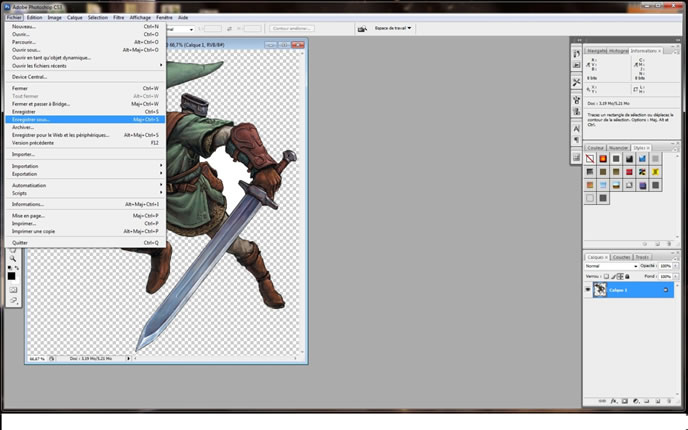688x430 pixels.
Task: Toggle Quick Mask mode icon
Action: (13, 290)
